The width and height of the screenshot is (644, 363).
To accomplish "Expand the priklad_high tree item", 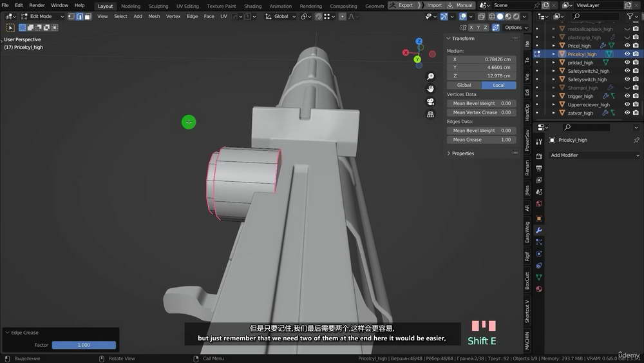I will coord(554,63).
